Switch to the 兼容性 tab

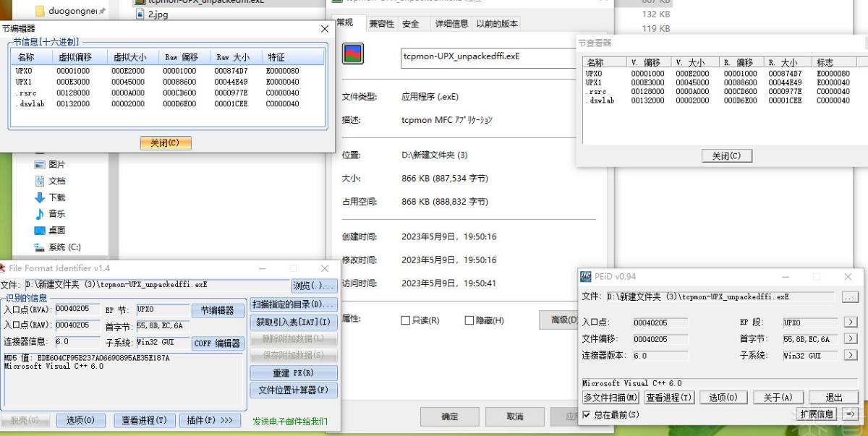click(x=381, y=24)
